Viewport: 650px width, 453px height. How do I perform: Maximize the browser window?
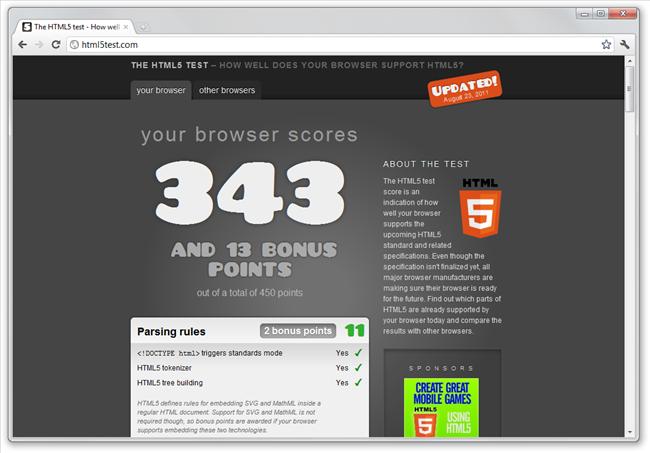(x=601, y=14)
